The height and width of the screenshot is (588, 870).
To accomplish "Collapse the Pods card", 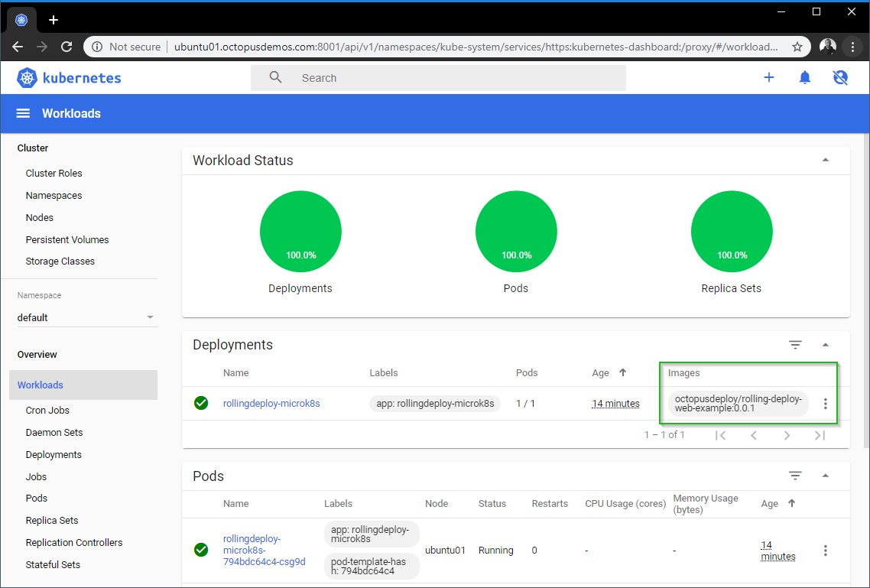I will pos(825,476).
